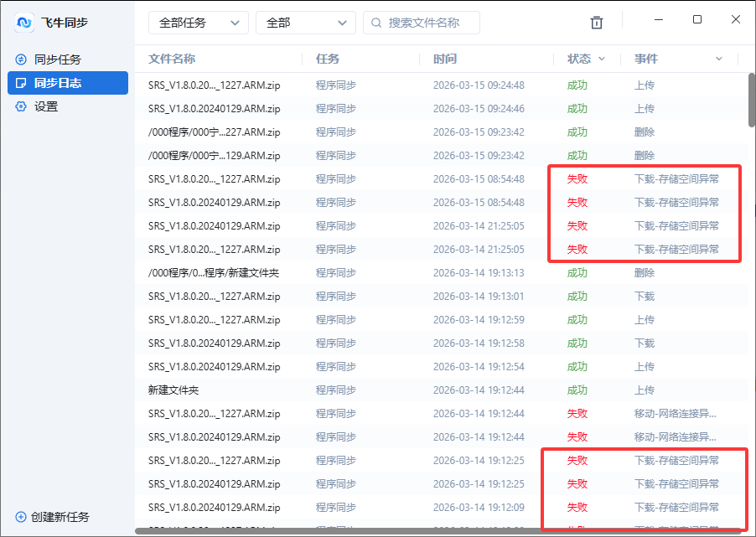This screenshot has height=537, width=756.
Task: Click the magnifier icon in the search box
Action: coord(375,23)
